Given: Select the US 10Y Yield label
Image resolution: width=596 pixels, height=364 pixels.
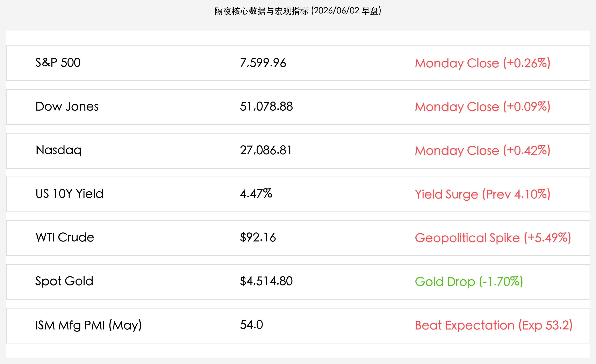Looking at the screenshot, I should pos(69,194).
